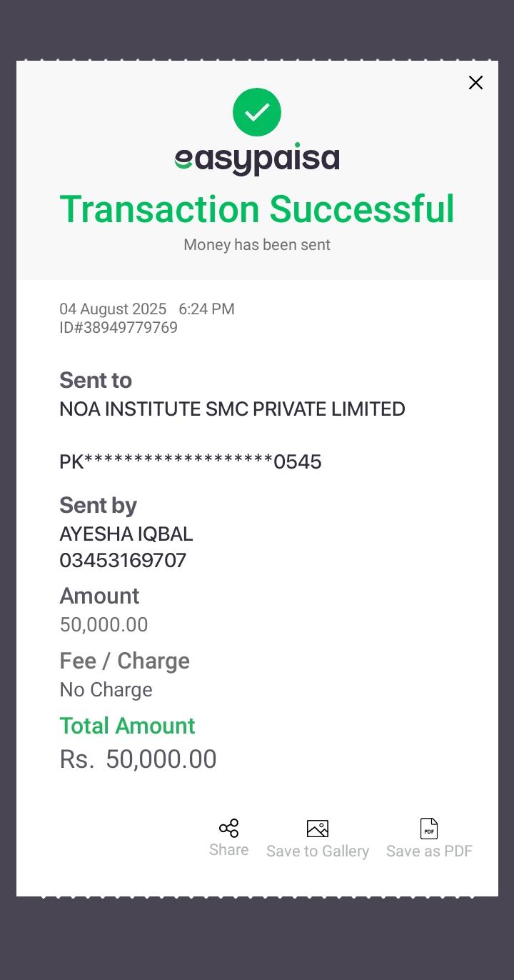The image size is (514, 980).
Task: Tap the Rs. 50,000.00 total amount
Action: click(138, 759)
